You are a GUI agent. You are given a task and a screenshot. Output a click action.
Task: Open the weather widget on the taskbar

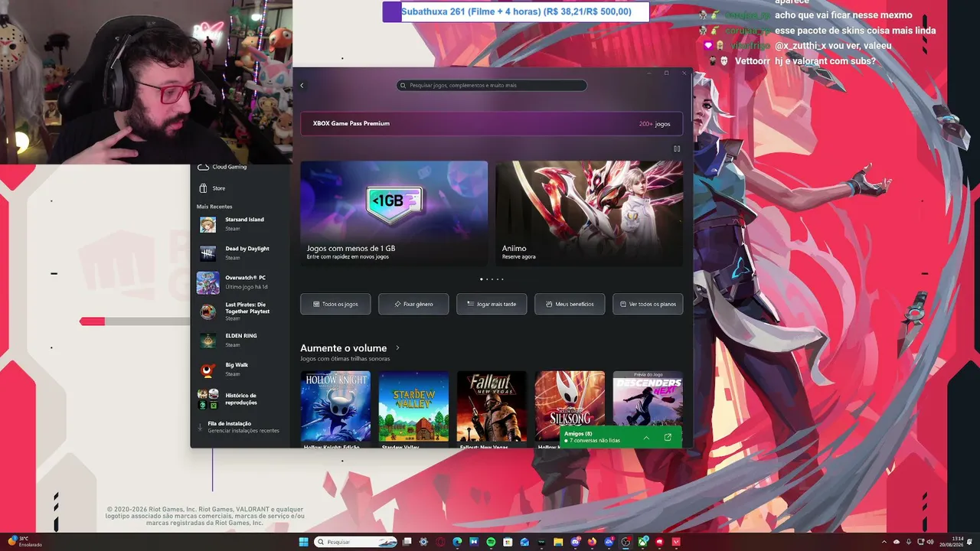pyautogui.click(x=25, y=542)
